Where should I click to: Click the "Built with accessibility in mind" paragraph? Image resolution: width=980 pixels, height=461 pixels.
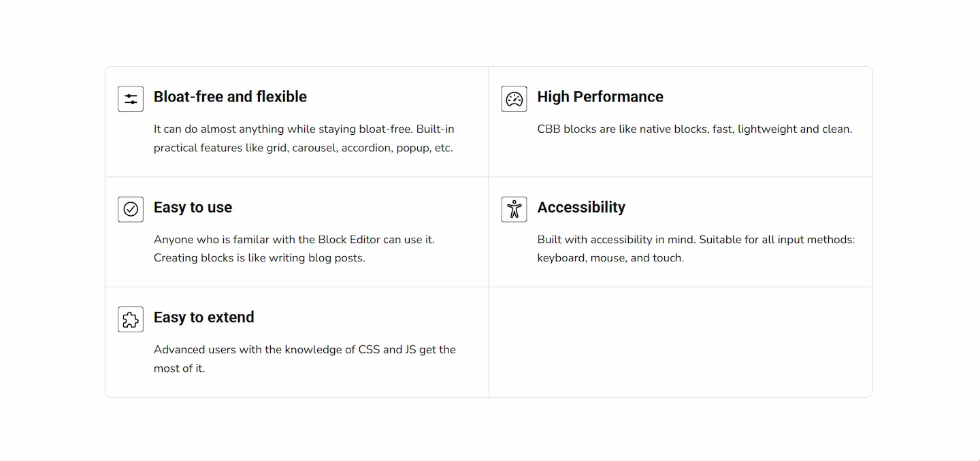point(696,249)
